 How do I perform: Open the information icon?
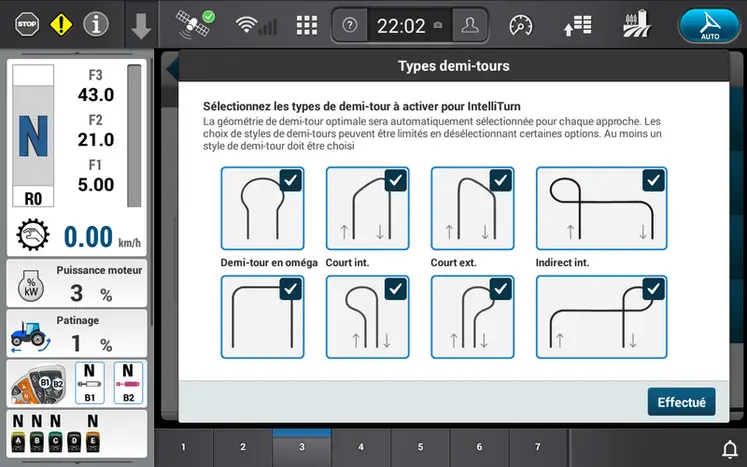pos(96,24)
